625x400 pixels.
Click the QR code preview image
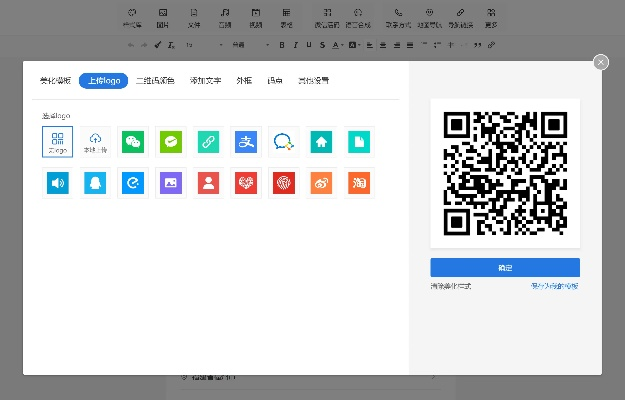pyautogui.click(x=505, y=173)
